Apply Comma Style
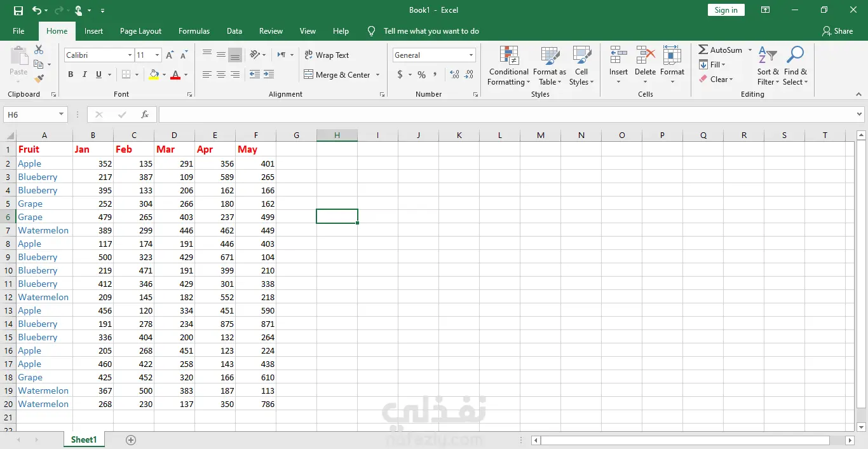This screenshot has width=868, height=449. click(x=435, y=74)
